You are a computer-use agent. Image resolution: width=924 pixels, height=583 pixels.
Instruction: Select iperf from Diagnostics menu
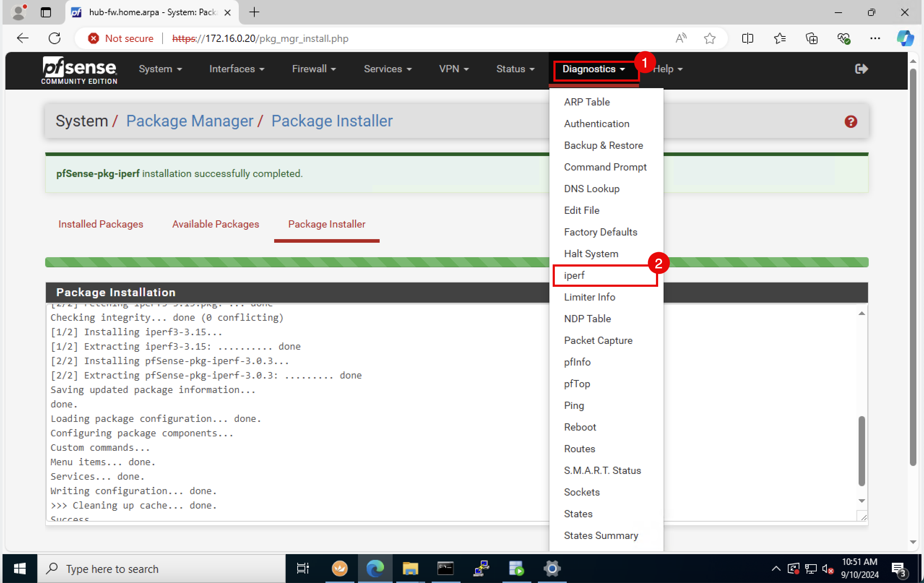(x=574, y=276)
